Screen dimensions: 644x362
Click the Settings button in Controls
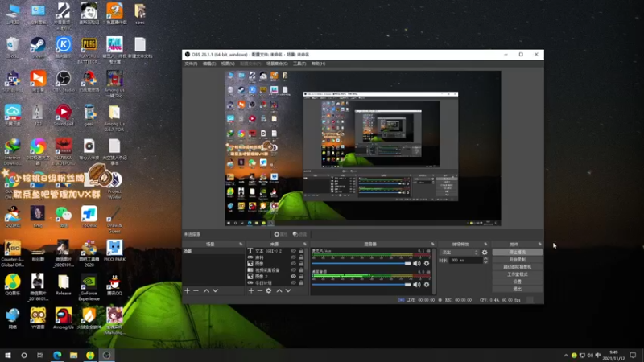tap(518, 282)
